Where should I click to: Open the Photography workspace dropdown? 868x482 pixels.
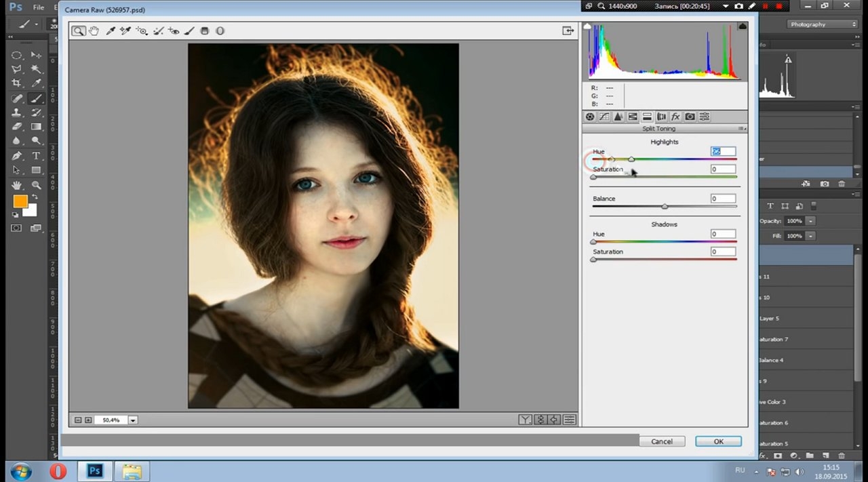click(823, 24)
